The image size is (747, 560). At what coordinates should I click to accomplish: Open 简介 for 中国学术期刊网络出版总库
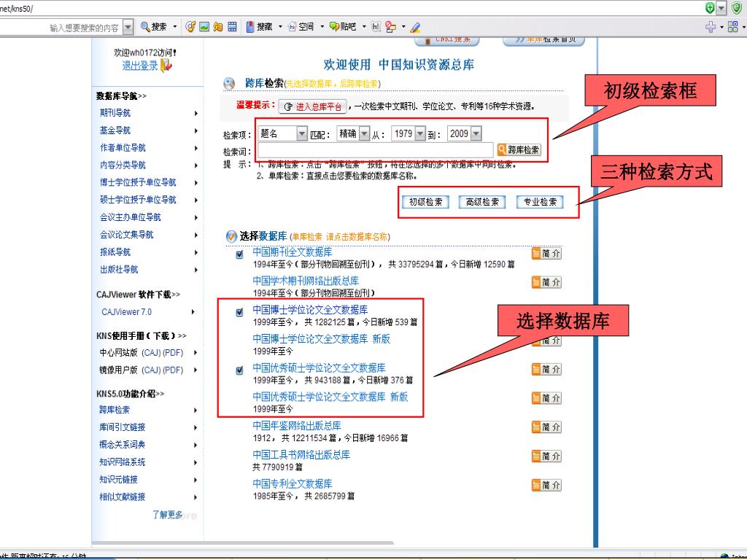[546, 282]
